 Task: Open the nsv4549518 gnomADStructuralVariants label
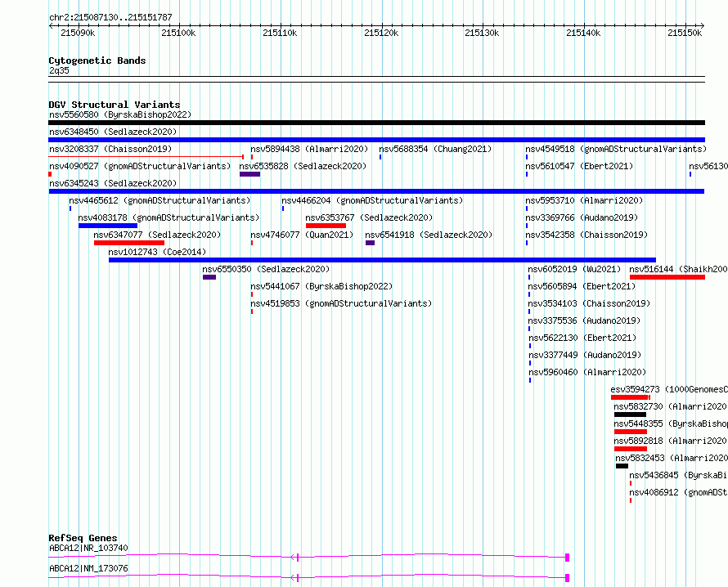pyautogui.click(x=616, y=149)
